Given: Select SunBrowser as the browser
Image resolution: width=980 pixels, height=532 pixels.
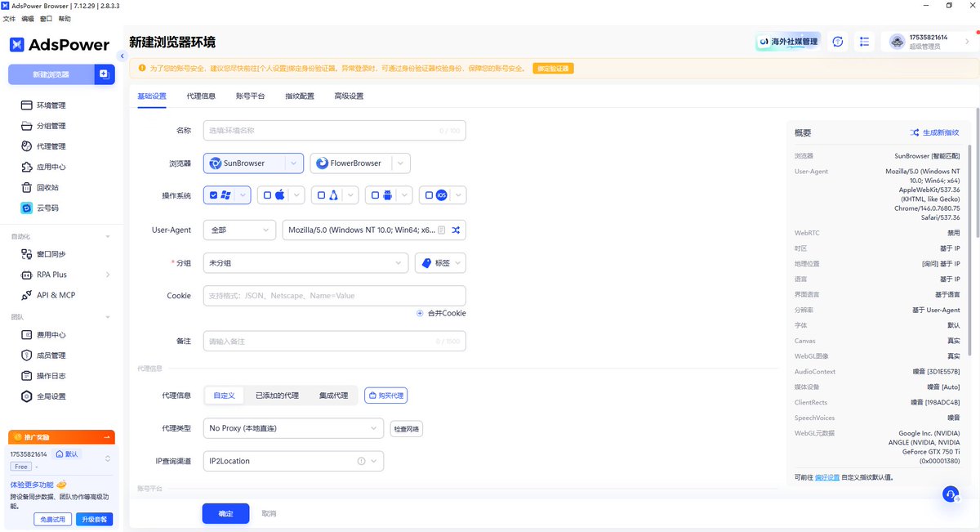Looking at the screenshot, I should [x=244, y=163].
